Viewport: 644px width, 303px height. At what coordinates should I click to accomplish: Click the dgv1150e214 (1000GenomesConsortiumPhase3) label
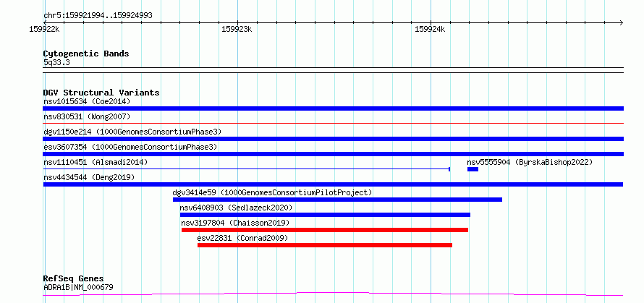(x=132, y=132)
